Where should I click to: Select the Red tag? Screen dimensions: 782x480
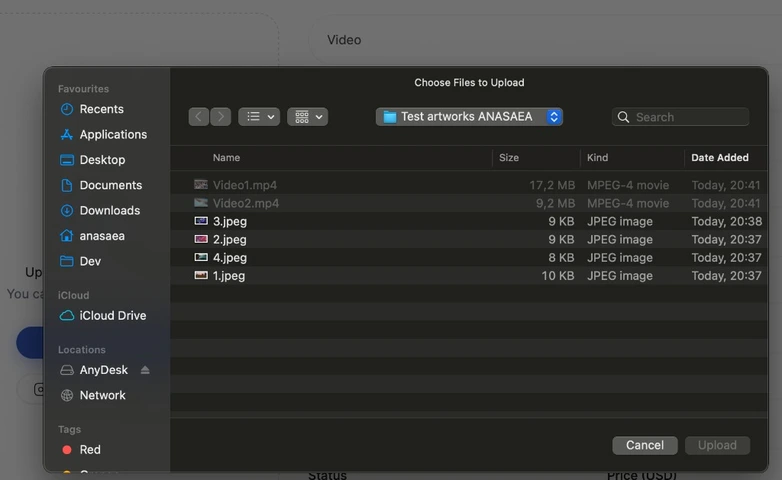click(x=90, y=450)
